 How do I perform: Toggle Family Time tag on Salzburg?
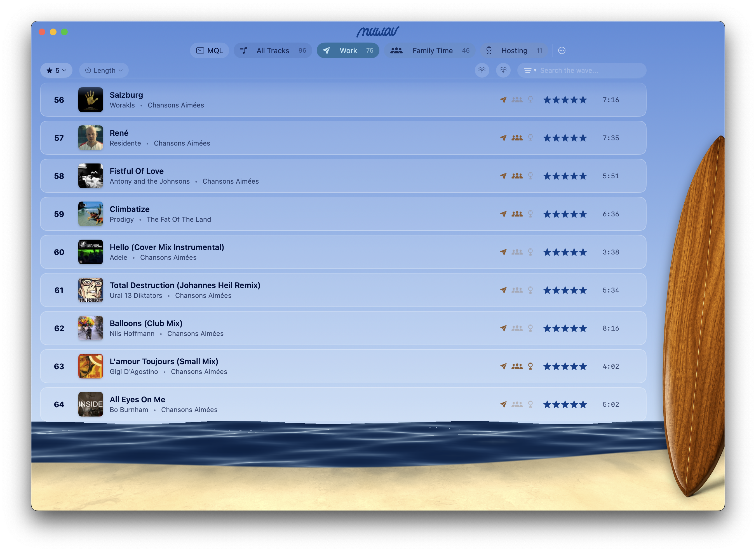point(517,100)
